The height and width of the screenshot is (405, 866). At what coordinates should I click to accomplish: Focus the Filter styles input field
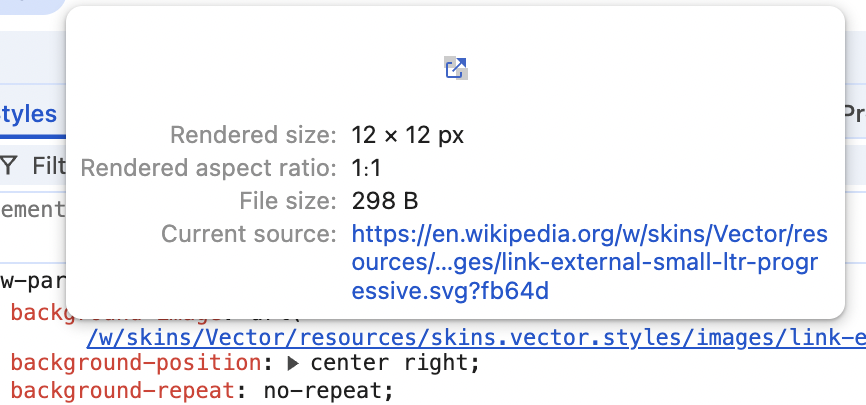(49, 166)
